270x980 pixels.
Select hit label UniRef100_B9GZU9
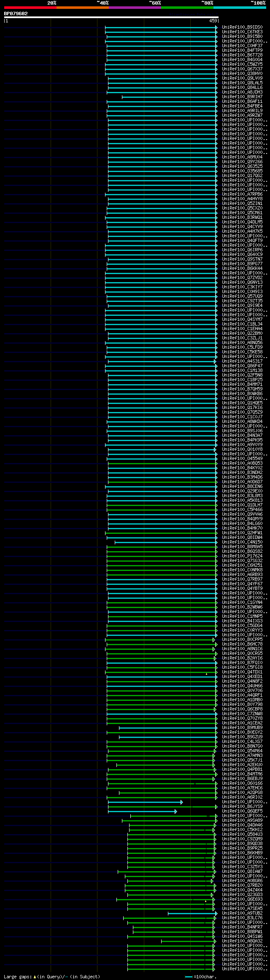coord(242,737)
